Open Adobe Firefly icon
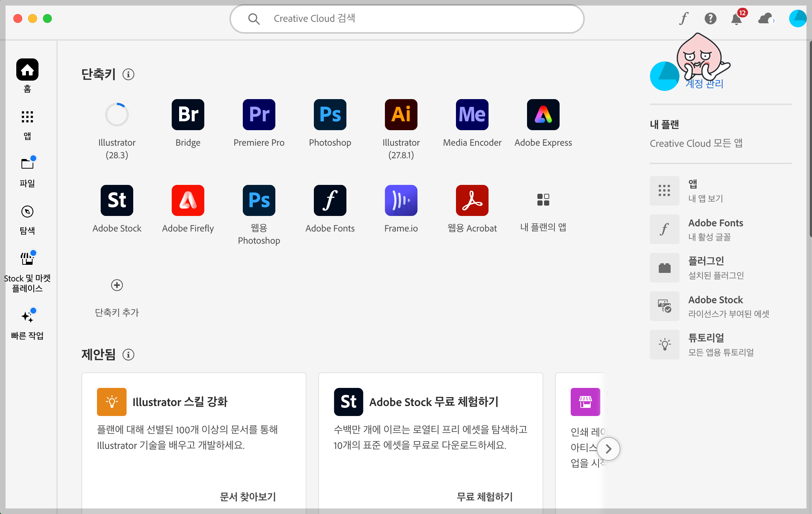 188,200
